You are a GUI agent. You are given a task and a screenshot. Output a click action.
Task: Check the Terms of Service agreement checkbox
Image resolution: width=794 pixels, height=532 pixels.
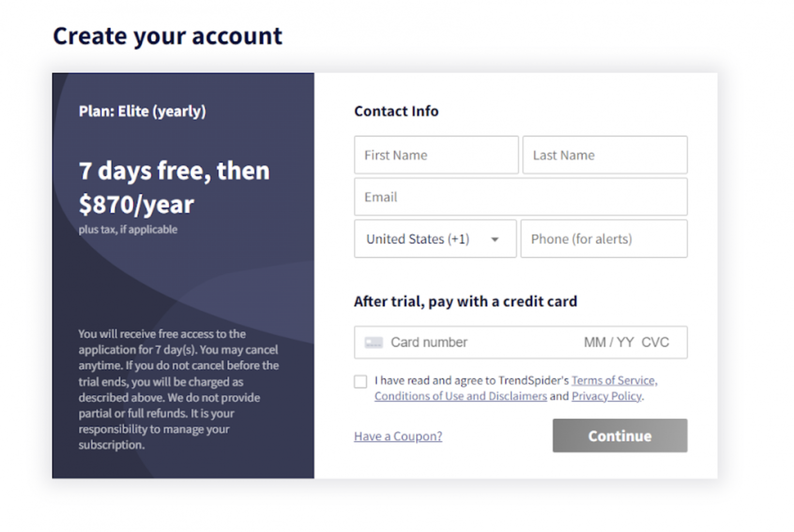[x=360, y=381]
